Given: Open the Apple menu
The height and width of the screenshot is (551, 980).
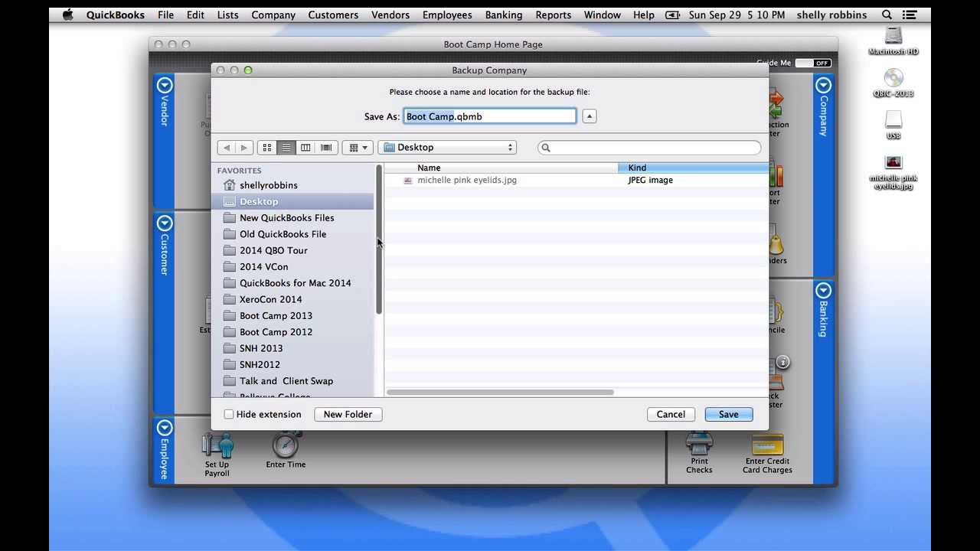Looking at the screenshot, I should [68, 15].
